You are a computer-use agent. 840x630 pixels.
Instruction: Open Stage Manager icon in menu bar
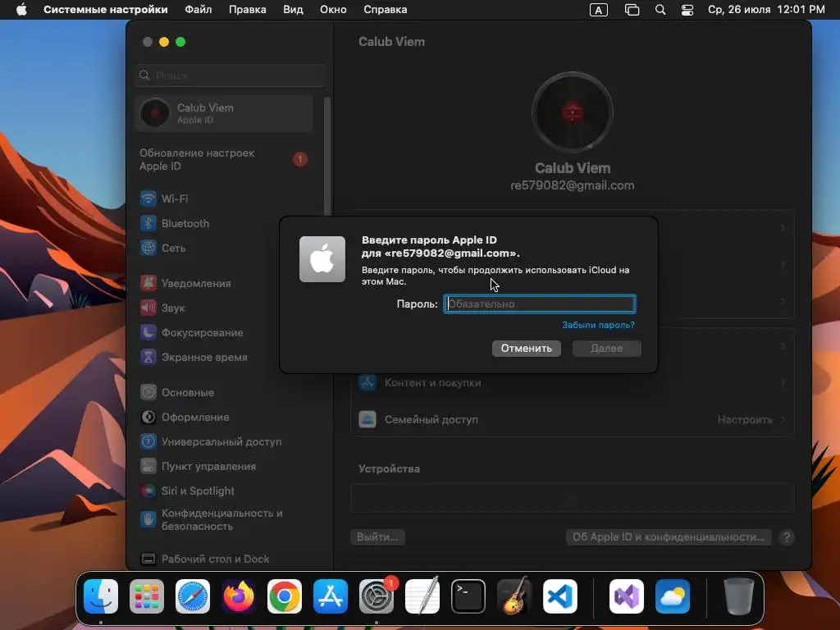coord(632,10)
